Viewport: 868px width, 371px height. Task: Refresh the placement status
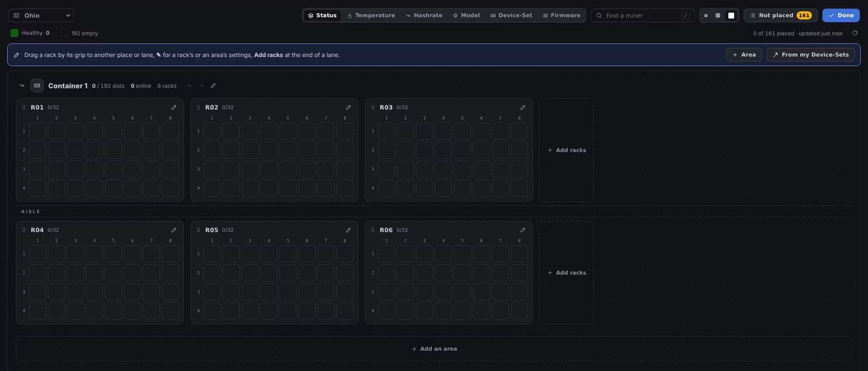855,33
